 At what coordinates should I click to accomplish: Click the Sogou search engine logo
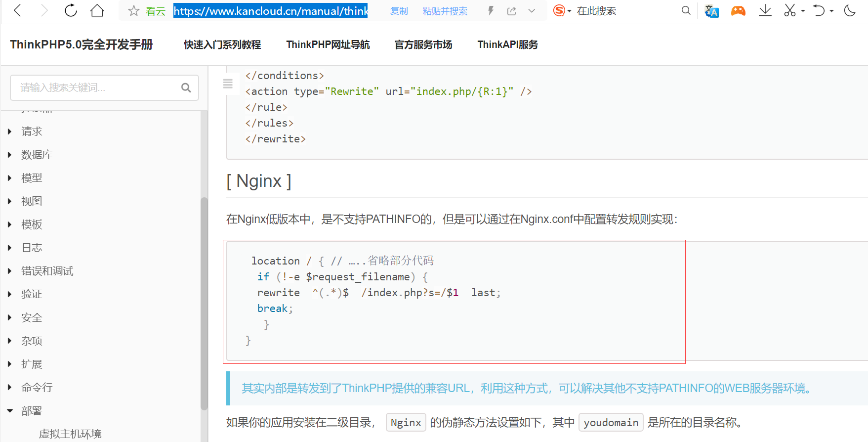[x=559, y=10]
